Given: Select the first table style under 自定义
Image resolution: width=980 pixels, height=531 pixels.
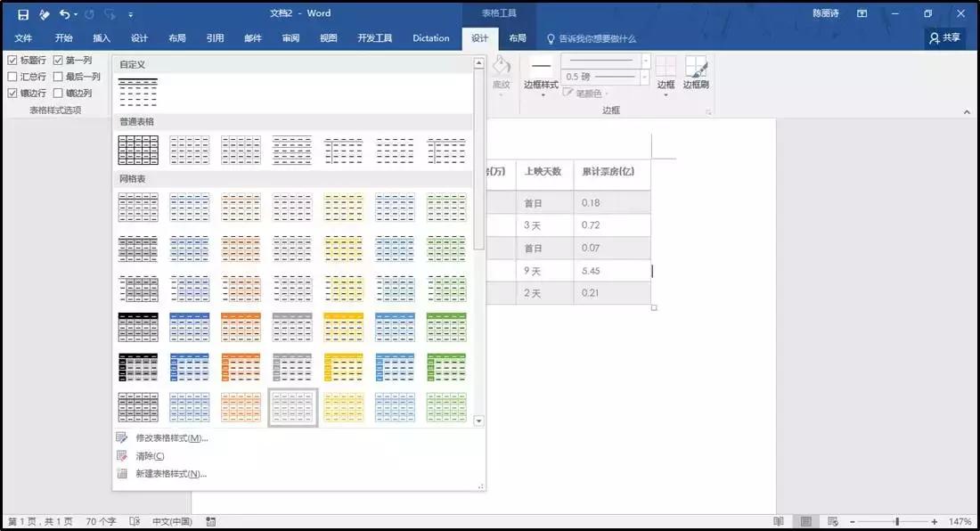Looking at the screenshot, I should pos(138,89).
